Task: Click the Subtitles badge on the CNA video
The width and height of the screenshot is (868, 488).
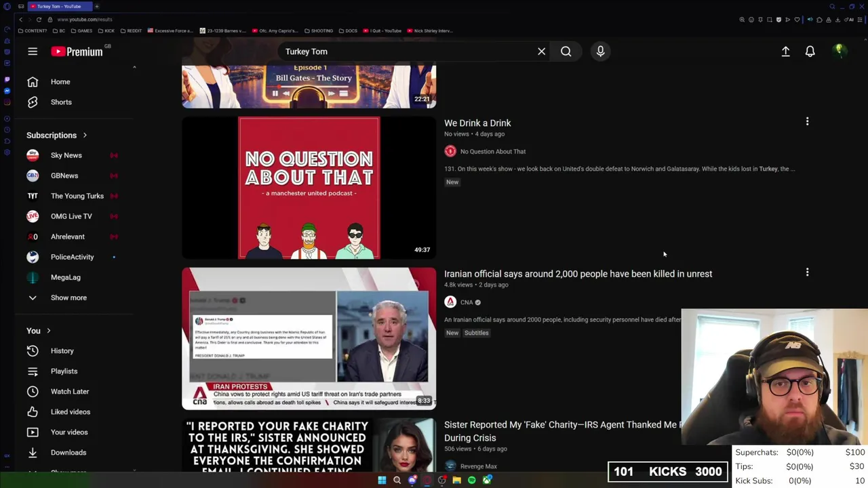Action: [x=476, y=333]
